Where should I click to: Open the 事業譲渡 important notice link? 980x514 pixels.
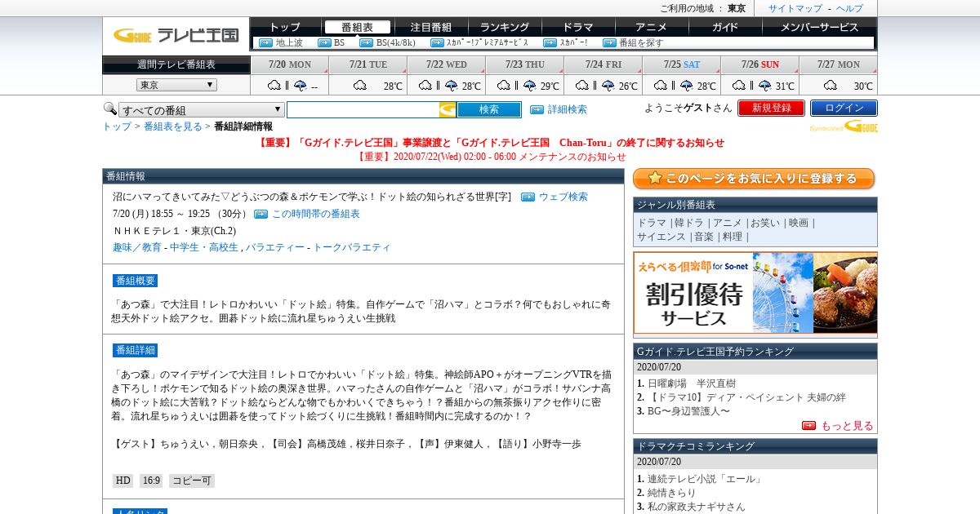click(491, 143)
